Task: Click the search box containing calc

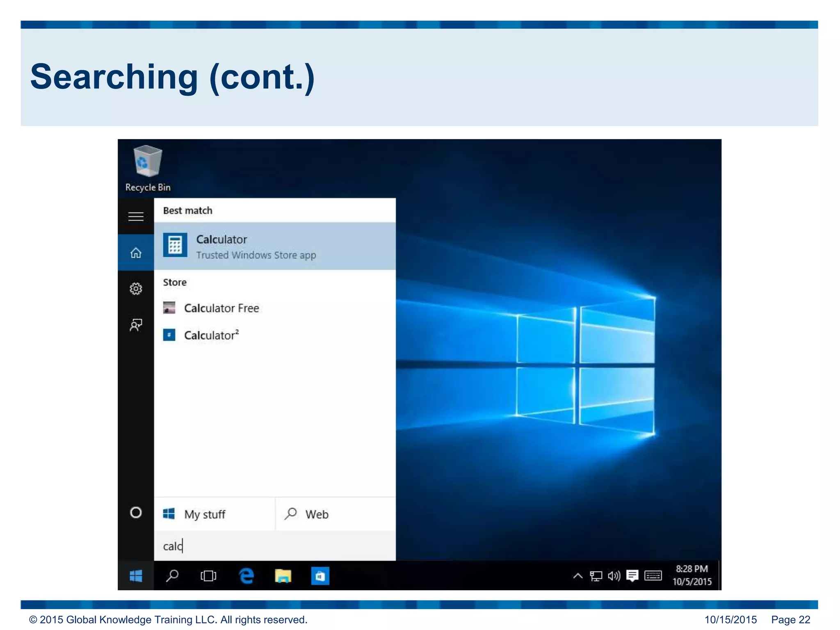Action: coord(274,546)
